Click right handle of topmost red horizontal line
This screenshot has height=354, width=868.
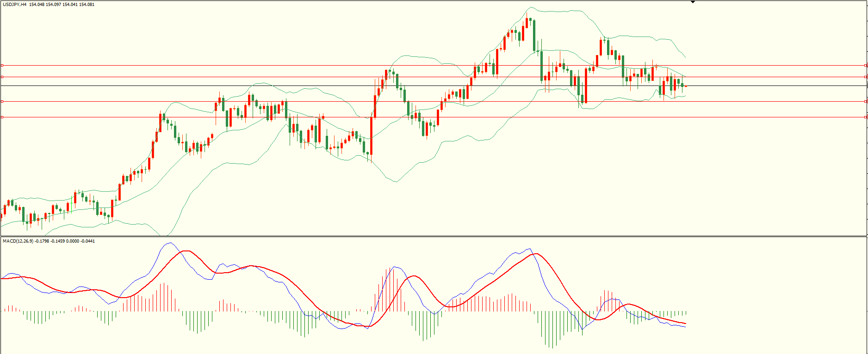click(865, 66)
